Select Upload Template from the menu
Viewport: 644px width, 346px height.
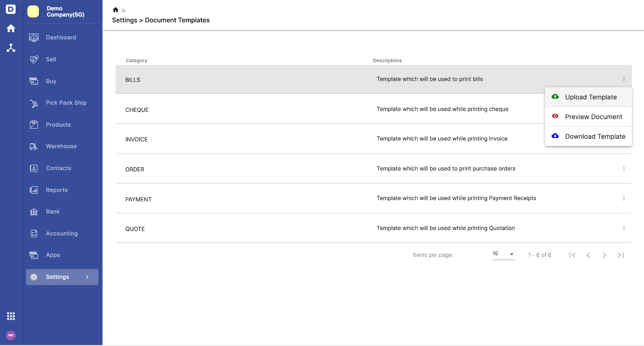[x=590, y=97]
